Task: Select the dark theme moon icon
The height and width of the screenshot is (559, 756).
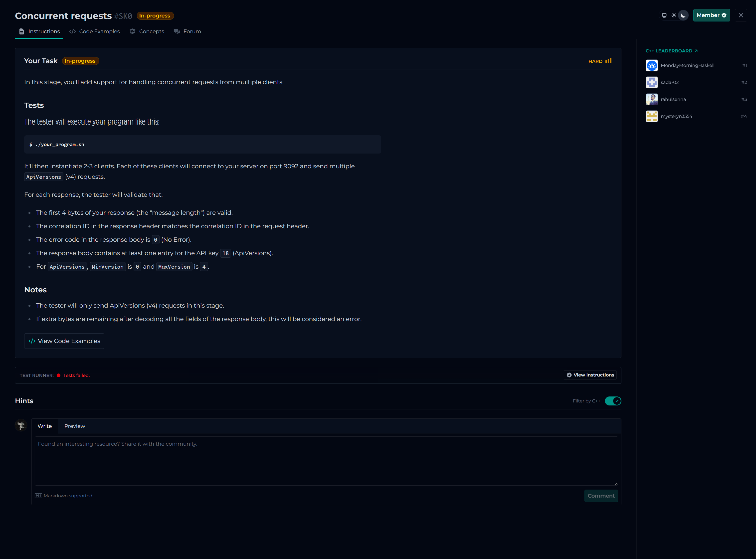Action: pos(683,15)
